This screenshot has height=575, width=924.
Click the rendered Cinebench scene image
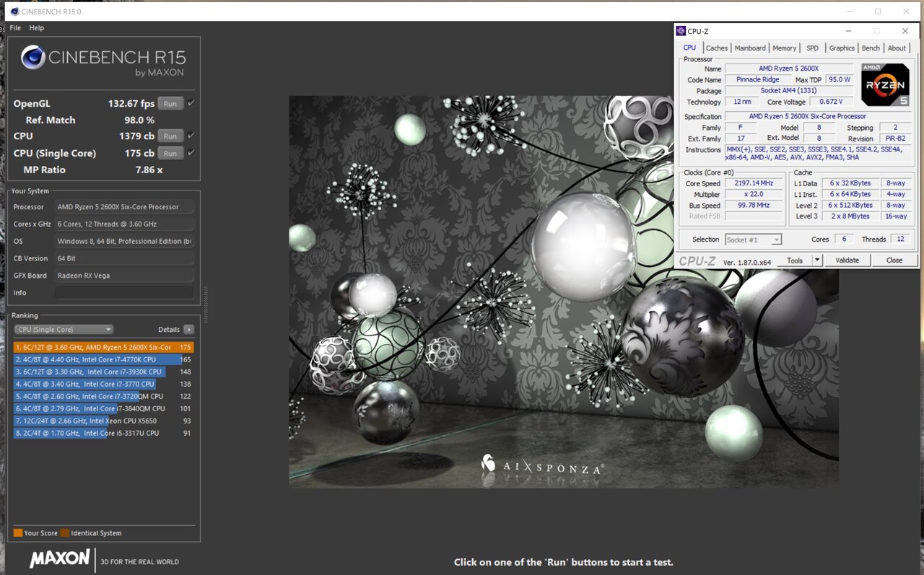point(564,291)
